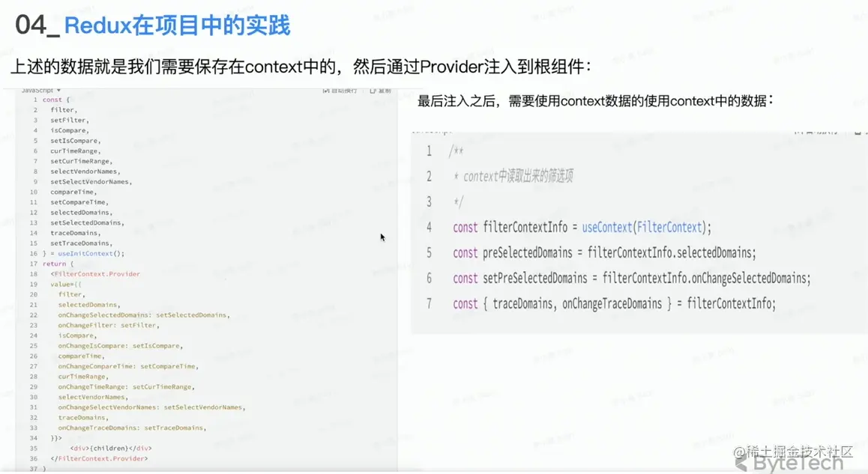Click 'setIsCompare,' on line 5
The image size is (868, 474).
[76, 141]
